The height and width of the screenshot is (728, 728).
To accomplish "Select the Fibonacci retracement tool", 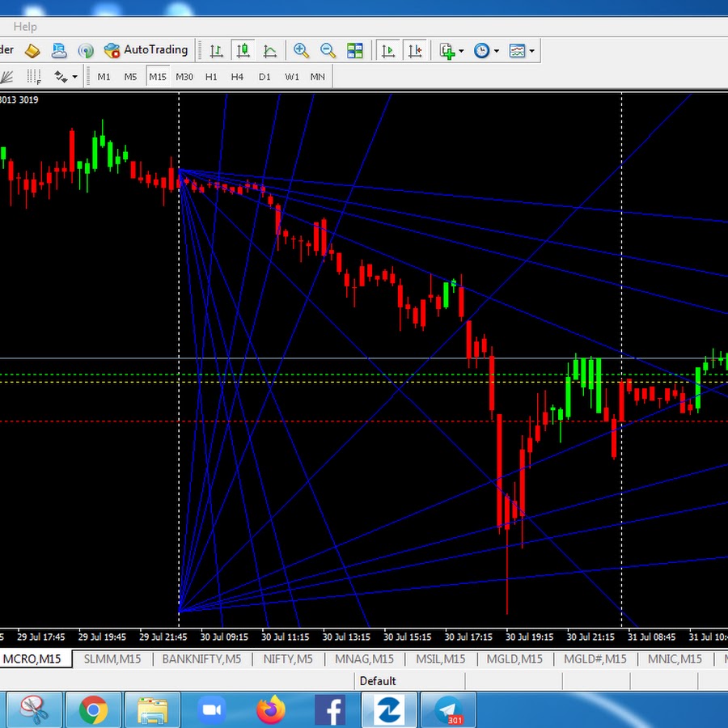I will [x=33, y=77].
